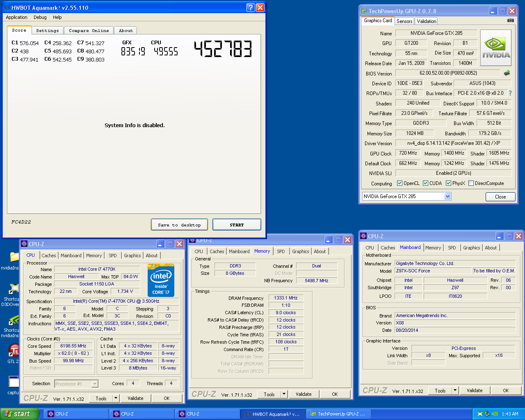Toggle the CUDA checkbox
525x420 pixels.
(425, 183)
